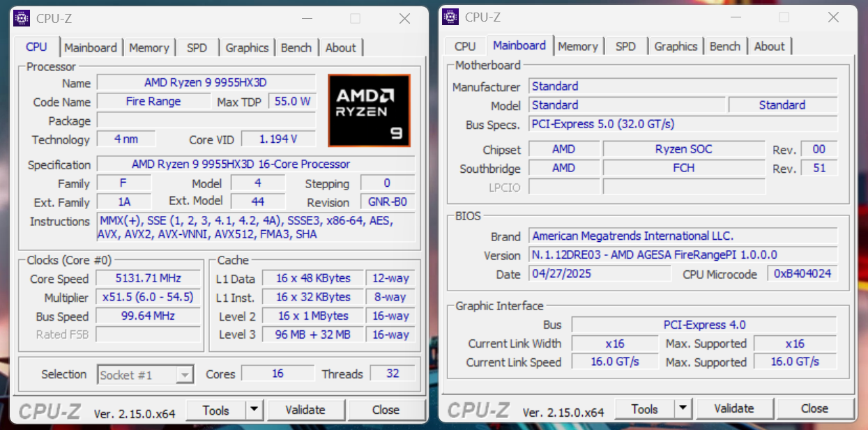
Task: Click the Specification 16-Core Processor field
Action: click(256, 164)
